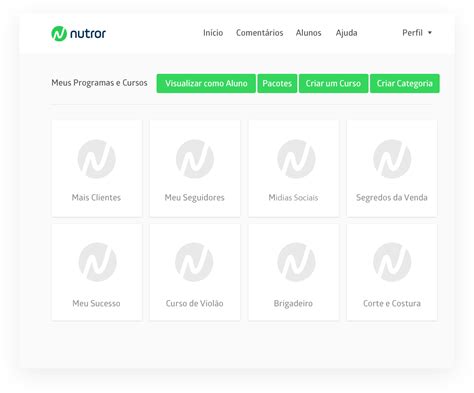The height and width of the screenshot is (393, 474).
Task: Click the Criar um Curso button
Action: [x=333, y=83]
